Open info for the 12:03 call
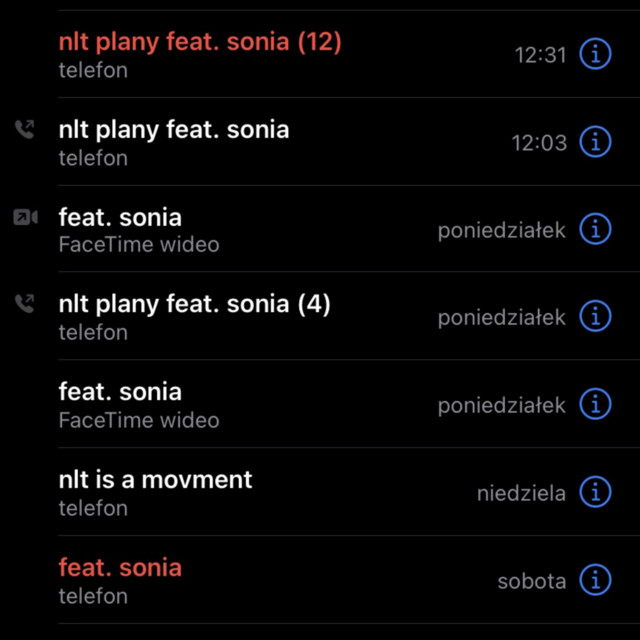This screenshot has height=640, width=640. point(595,142)
